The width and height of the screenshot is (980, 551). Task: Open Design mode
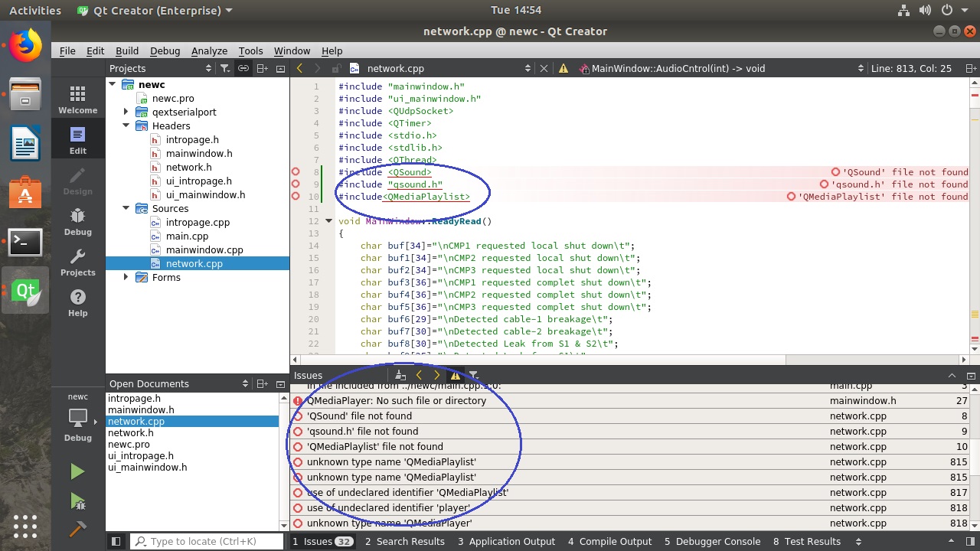point(77,181)
